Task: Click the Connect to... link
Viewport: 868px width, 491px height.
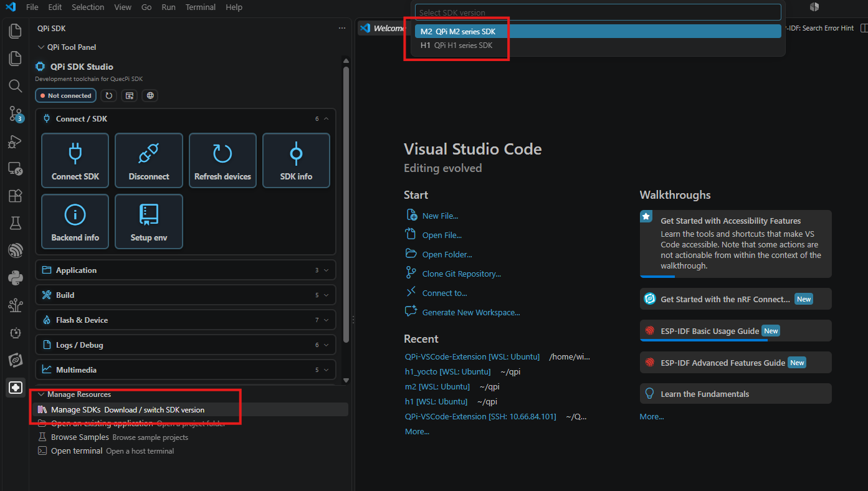Action: 444,293
